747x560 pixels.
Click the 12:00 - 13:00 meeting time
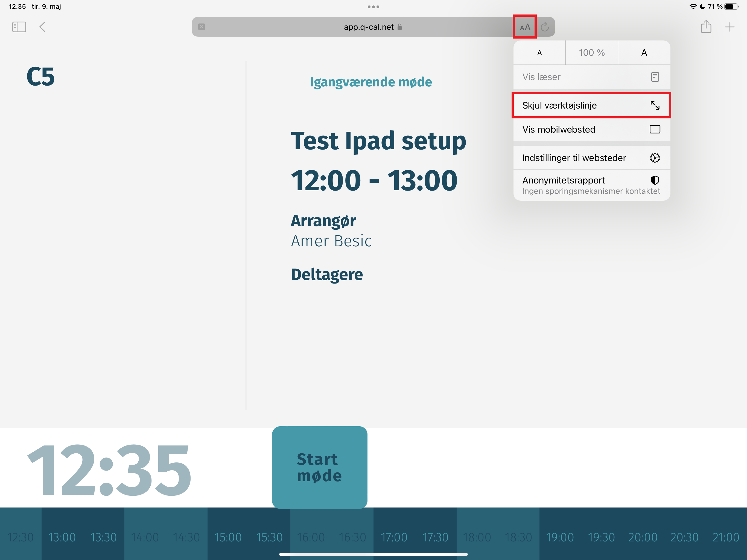[x=374, y=180]
